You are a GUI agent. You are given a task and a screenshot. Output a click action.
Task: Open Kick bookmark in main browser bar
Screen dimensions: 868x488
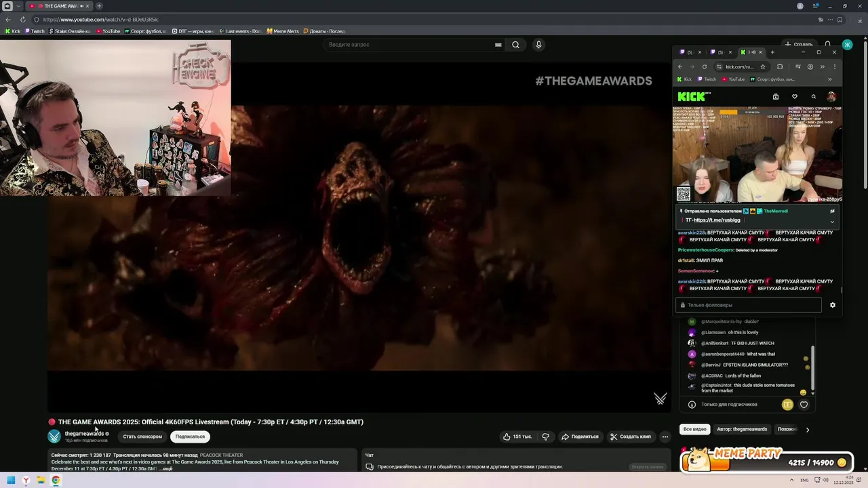coord(13,31)
